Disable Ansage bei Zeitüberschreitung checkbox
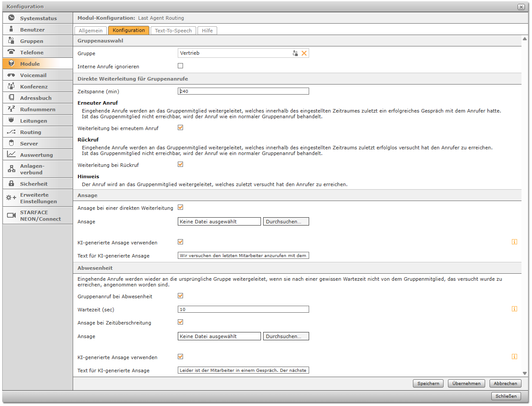Viewport: 532px width, 406px height. pos(180,322)
